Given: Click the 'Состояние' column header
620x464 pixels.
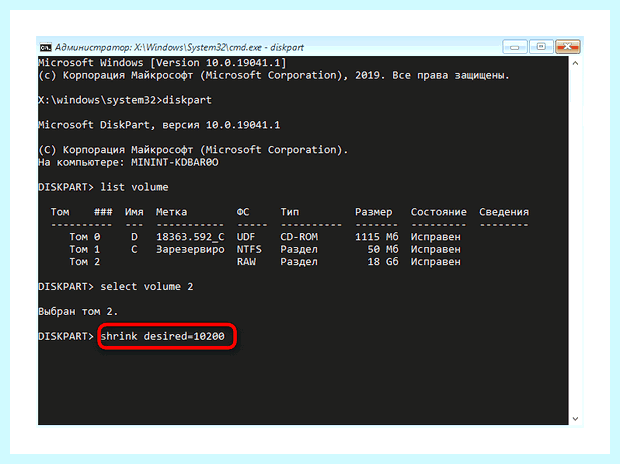Looking at the screenshot, I should pos(439,212).
